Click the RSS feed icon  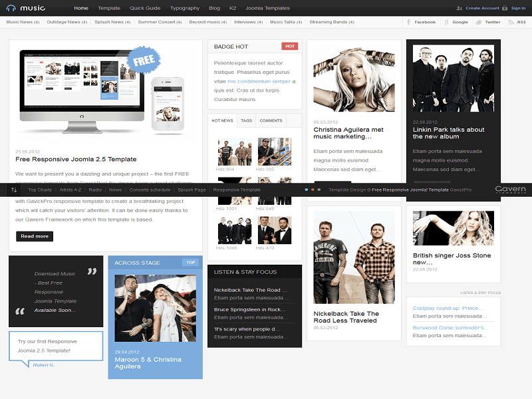pos(511,22)
